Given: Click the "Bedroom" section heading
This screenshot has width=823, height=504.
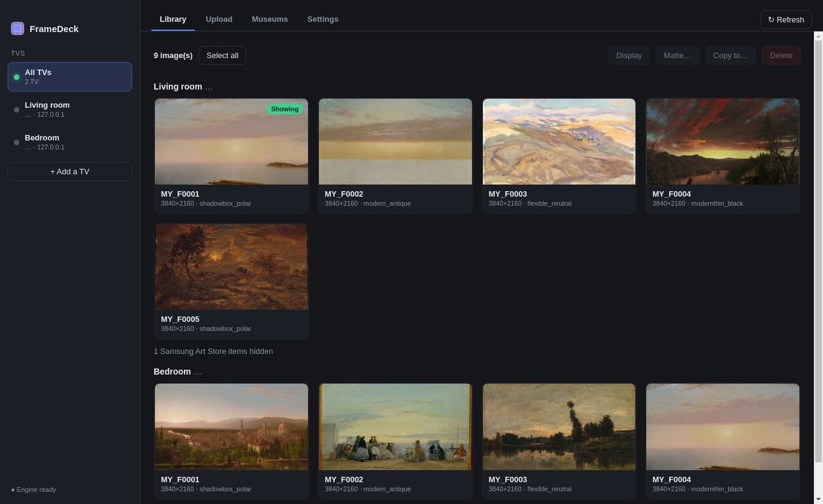Looking at the screenshot, I should click(172, 371).
